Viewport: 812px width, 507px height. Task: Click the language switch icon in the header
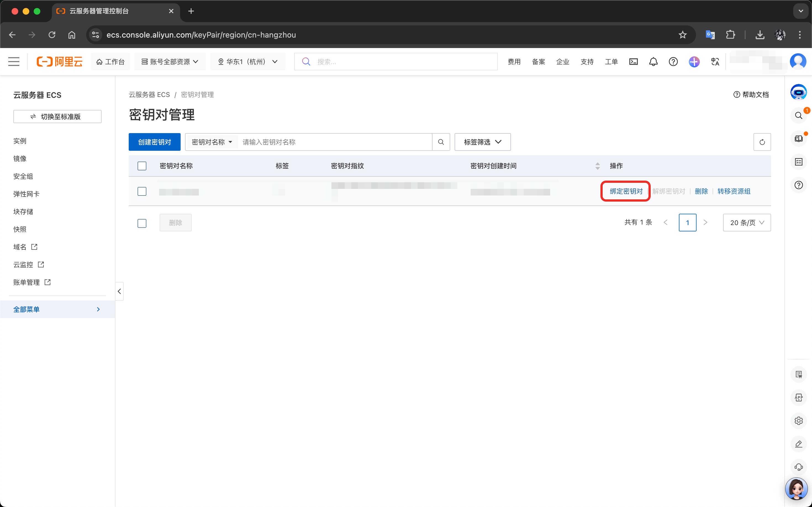(715, 62)
